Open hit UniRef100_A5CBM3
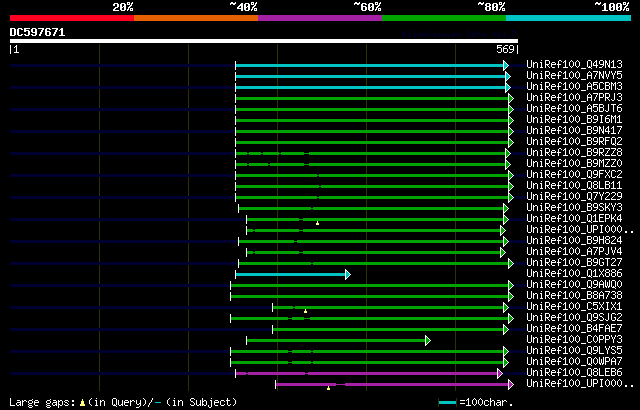 (x=574, y=86)
